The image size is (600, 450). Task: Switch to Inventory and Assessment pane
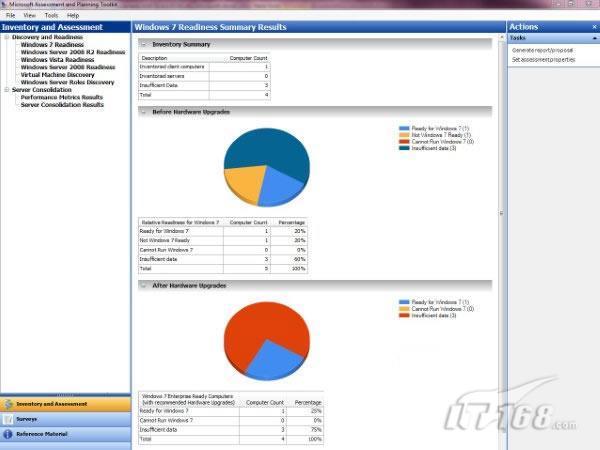pos(65,404)
